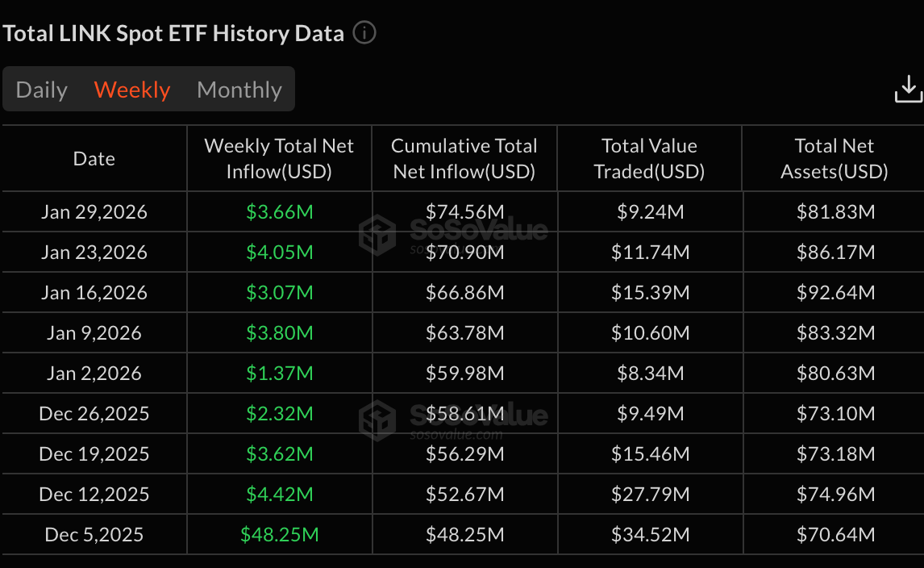Click the $73.10M net assets cell
The width and height of the screenshot is (924, 568).
834,413
